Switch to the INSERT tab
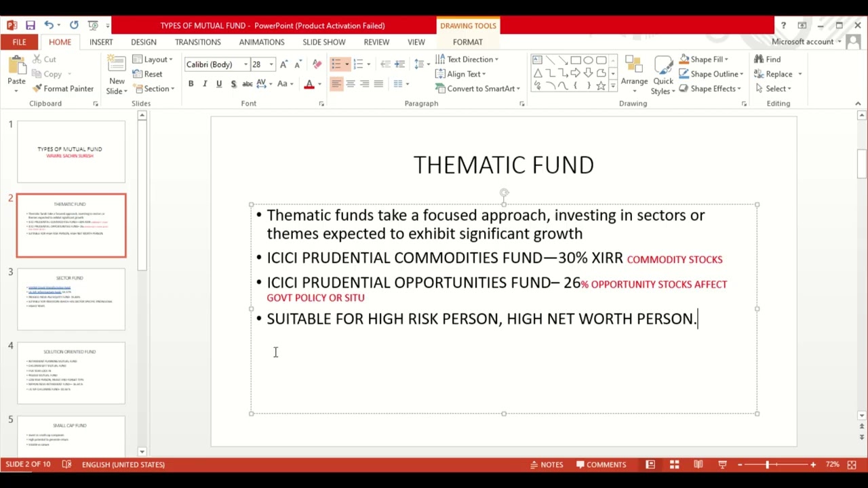The height and width of the screenshot is (488, 868). (x=101, y=42)
